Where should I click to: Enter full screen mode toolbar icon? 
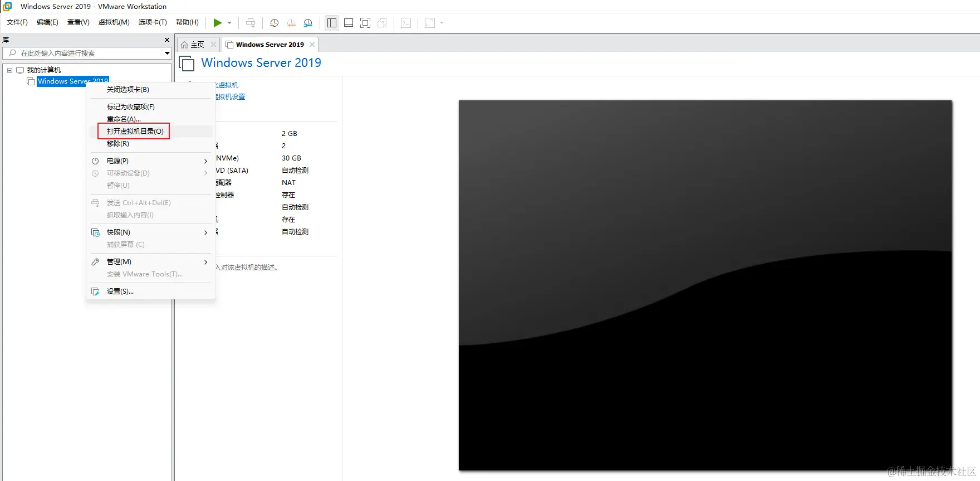pyautogui.click(x=365, y=23)
